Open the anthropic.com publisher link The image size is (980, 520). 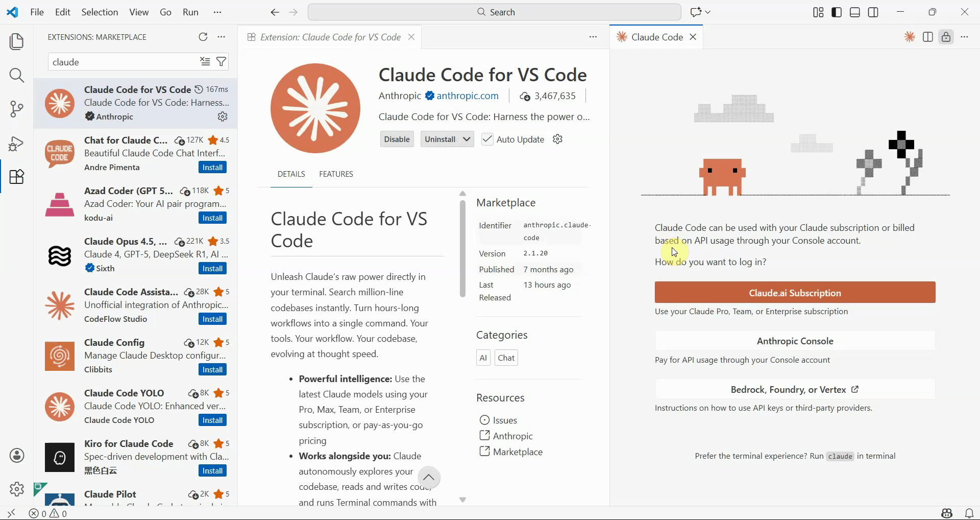[x=468, y=96]
